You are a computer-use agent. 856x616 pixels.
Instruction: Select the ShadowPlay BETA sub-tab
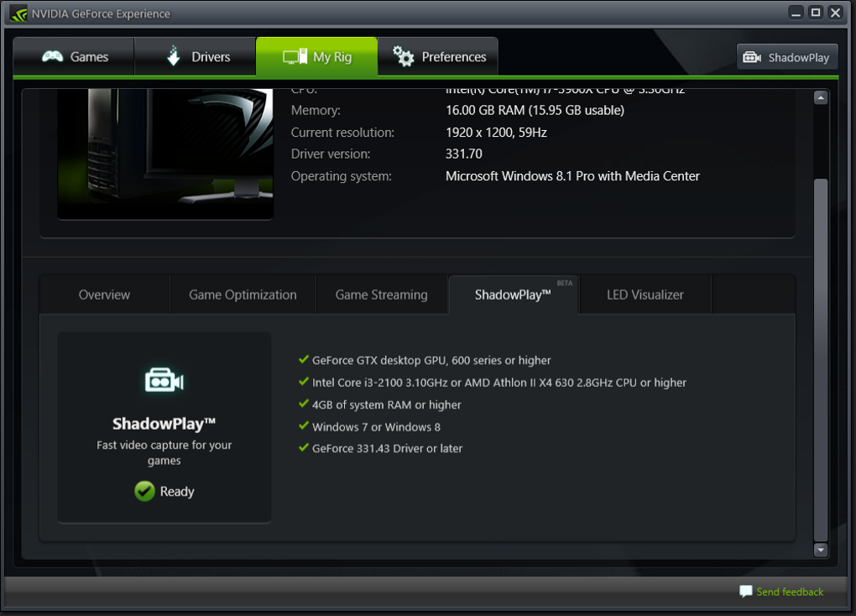pyautogui.click(x=514, y=295)
